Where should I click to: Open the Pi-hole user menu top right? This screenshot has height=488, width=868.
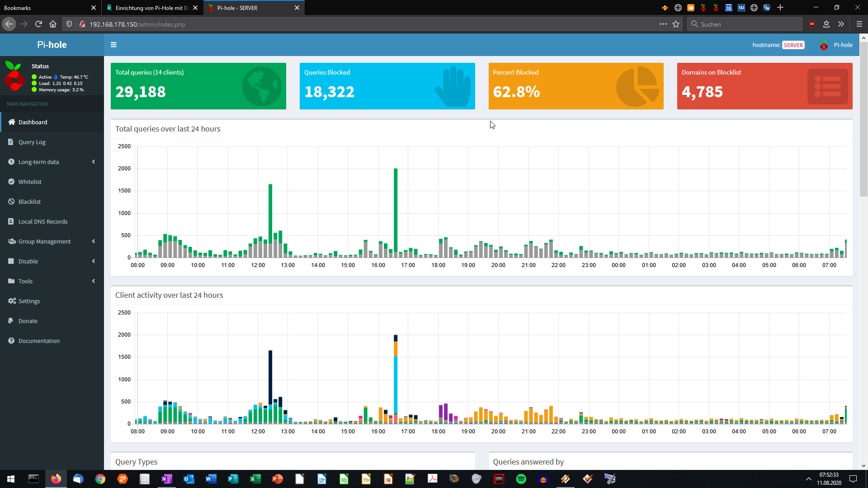[x=836, y=45]
